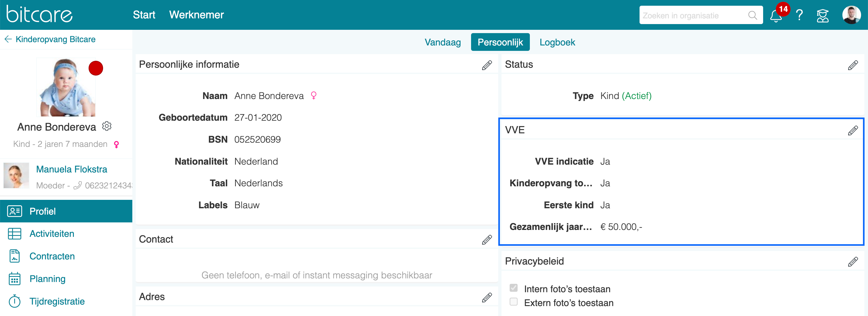Toggle Intern foto's toestaan checkbox
This screenshot has width=868, height=316.
514,288
